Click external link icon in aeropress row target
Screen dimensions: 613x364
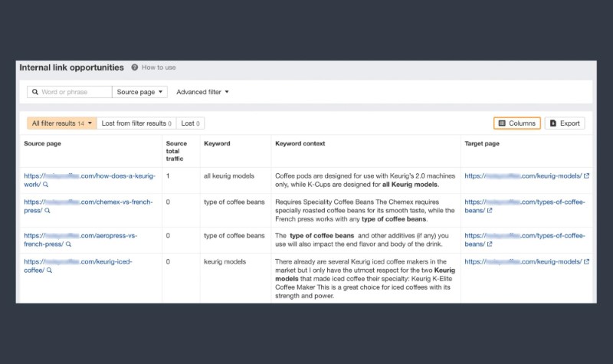point(490,244)
